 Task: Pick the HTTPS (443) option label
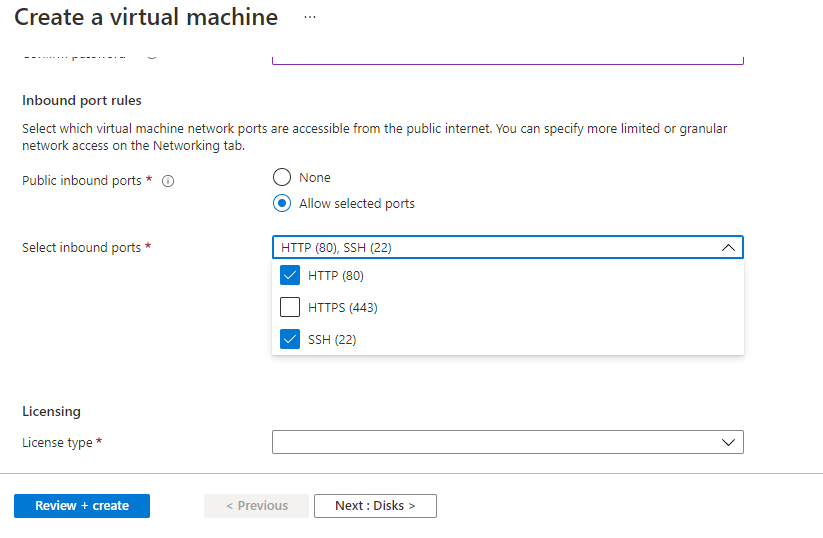pos(342,308)
